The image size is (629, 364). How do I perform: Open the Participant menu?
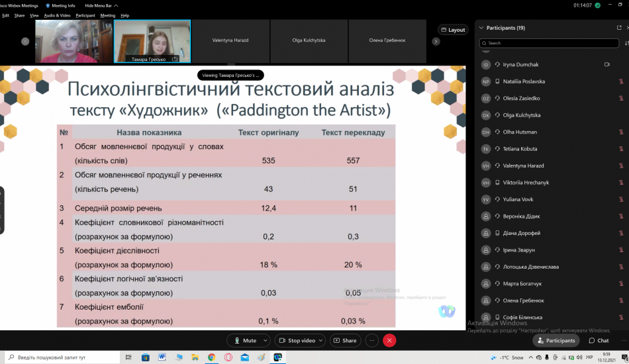click(85, 15)
